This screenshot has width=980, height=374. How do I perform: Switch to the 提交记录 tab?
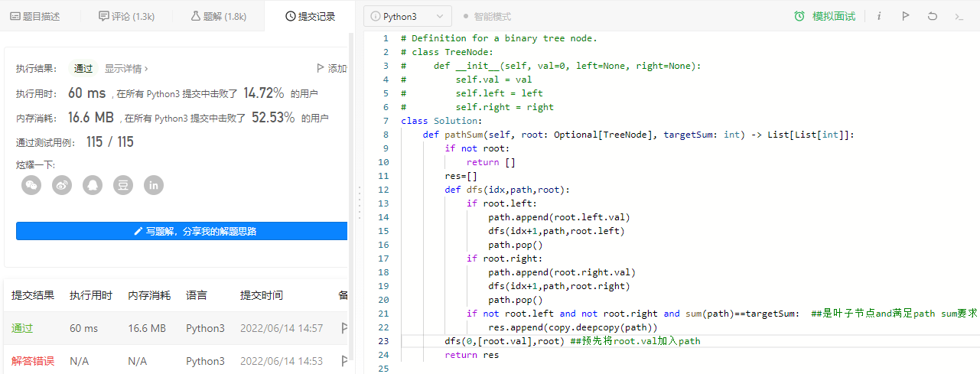pos(310,16)
